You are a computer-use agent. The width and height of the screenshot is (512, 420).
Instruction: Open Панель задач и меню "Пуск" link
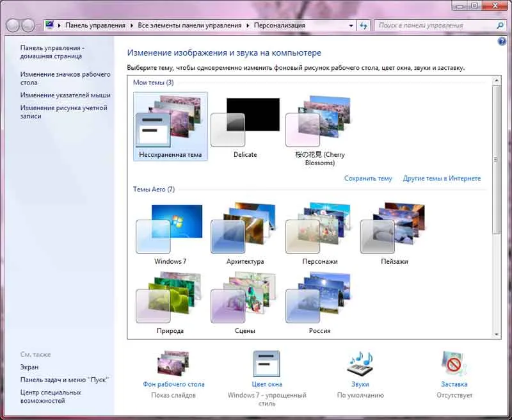(x=65, y=380)
